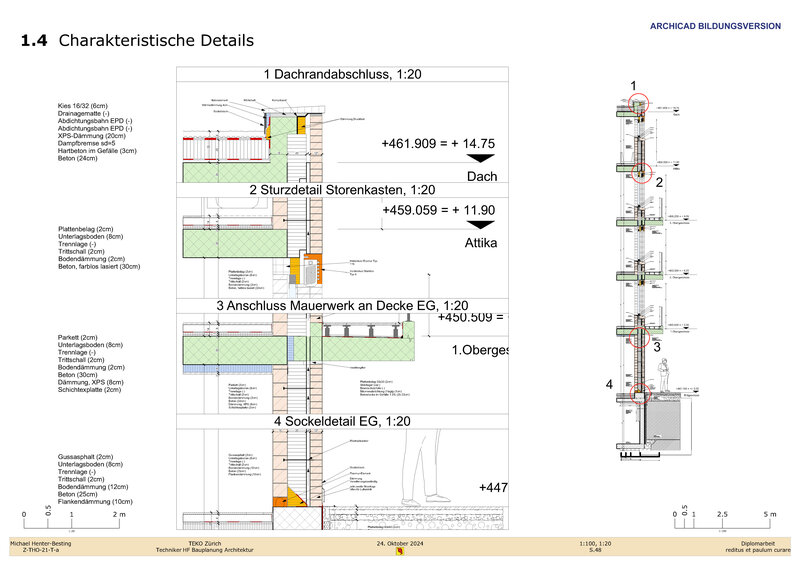This screenshot has width=800, height=565.
Task: Click '3 Anschluss Mauerwerk an Decke EG' heading
Action: coord(342,305)
